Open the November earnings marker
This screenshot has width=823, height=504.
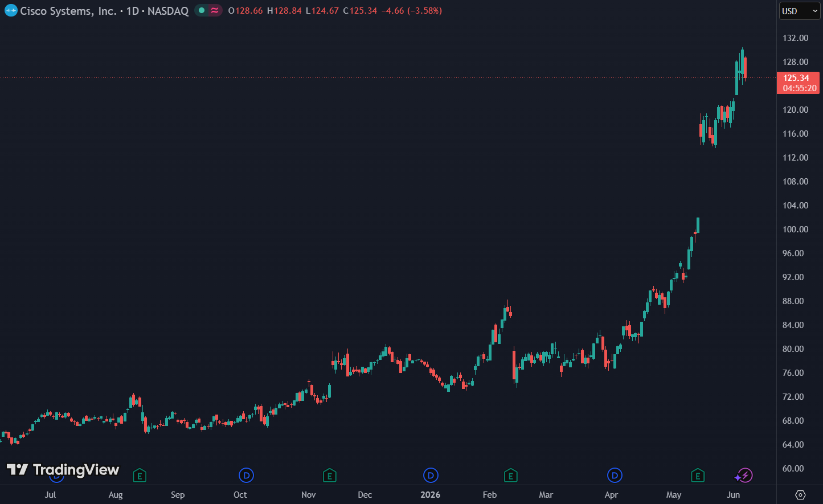[329, 475]
